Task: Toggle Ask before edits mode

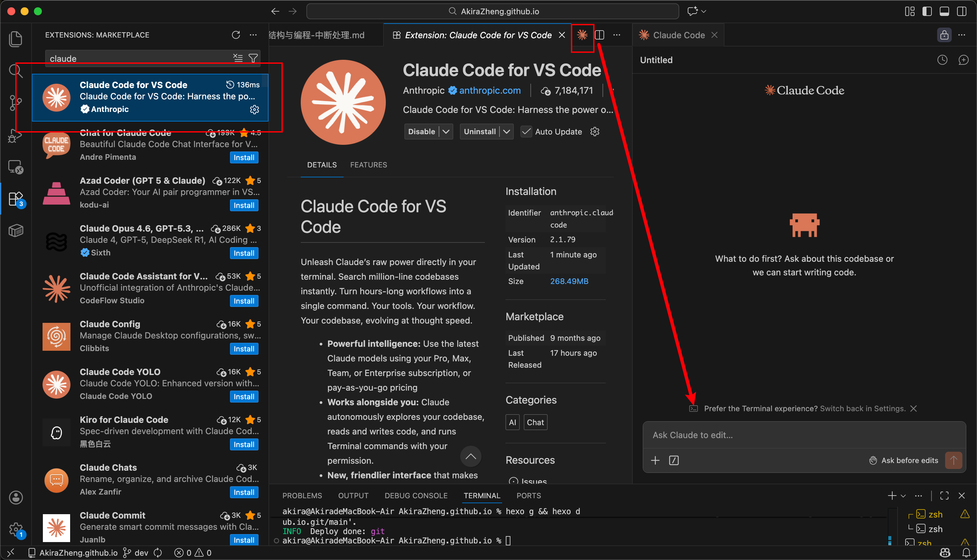Action: point(904,460)
